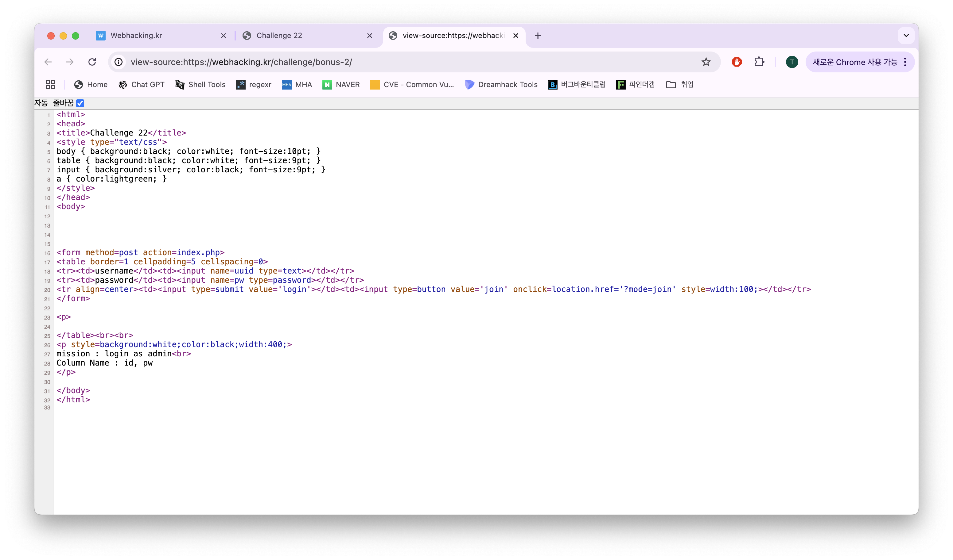Open the apps grid in bookmarks bar
The width and height of the screenshot is (953, 560).
pos(50,85)
